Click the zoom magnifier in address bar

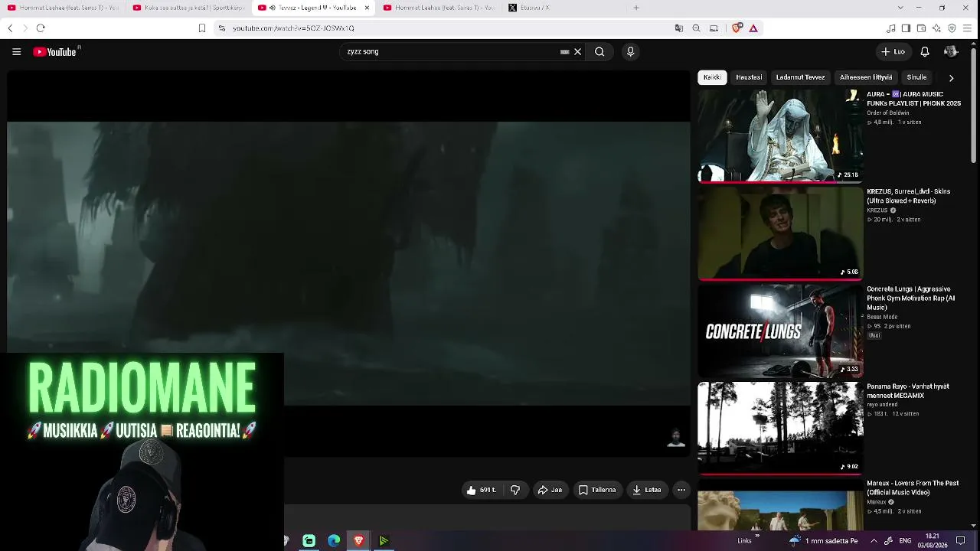696,28
